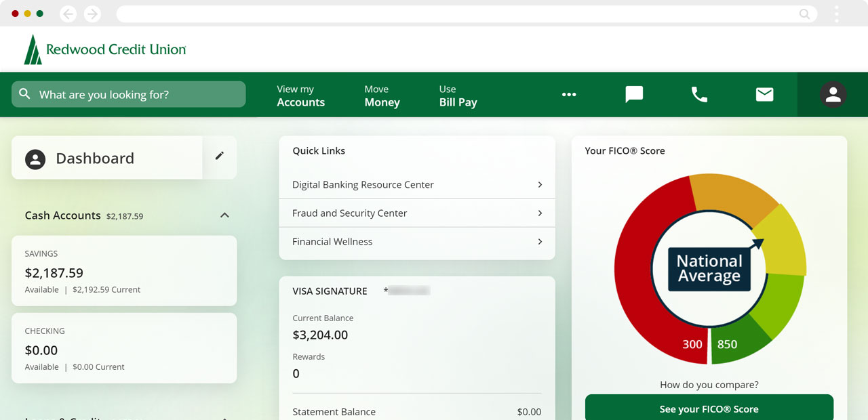Open the user profile avatar
868x420 pixels.
pyautogui.click(x=833, y=95)
